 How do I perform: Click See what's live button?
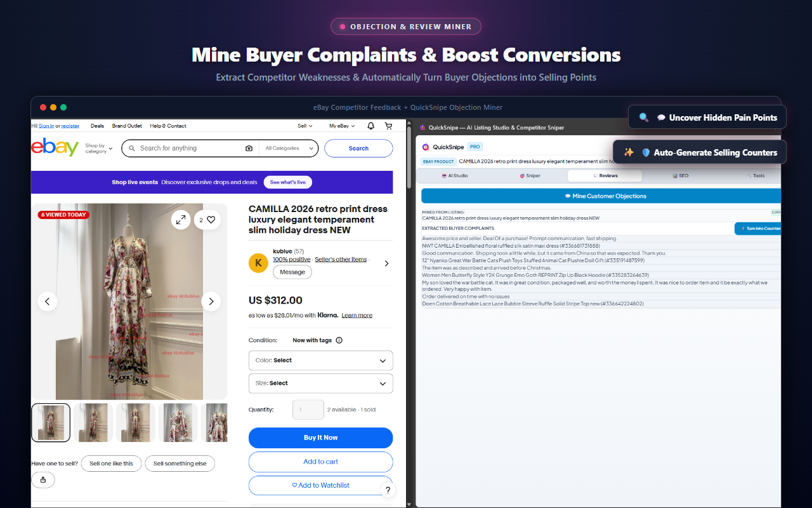[288, 182]
